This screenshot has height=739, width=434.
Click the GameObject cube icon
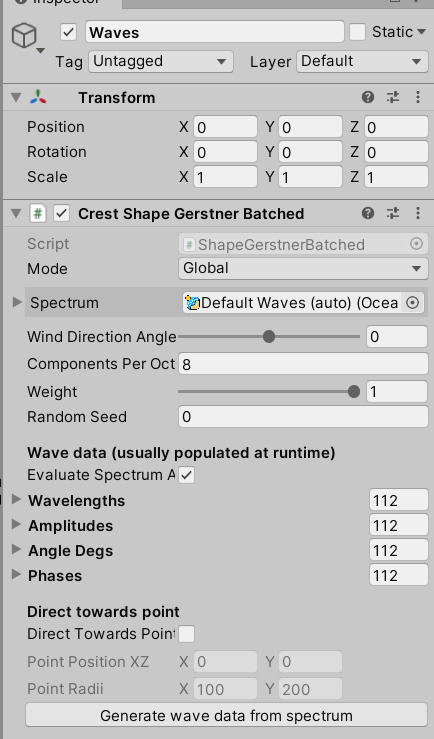point(24,35)
